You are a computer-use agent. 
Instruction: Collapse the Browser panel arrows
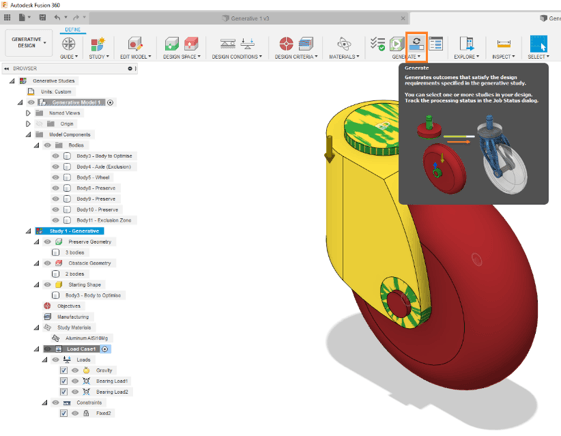tap(6, 68)
